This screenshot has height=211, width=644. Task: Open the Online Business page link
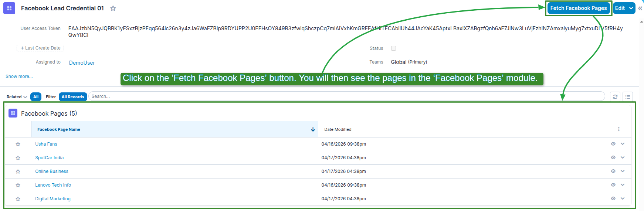[x=52, y=171]
